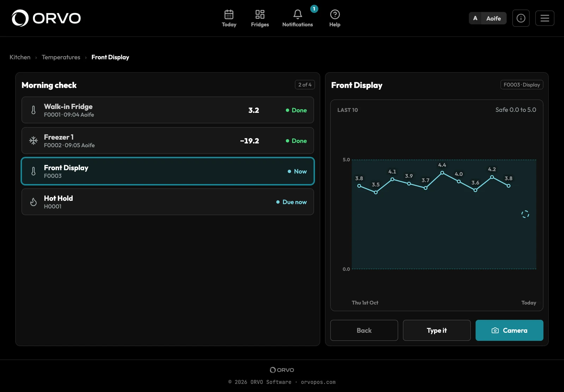Click the notification count badge

click(x=314, y=9)
